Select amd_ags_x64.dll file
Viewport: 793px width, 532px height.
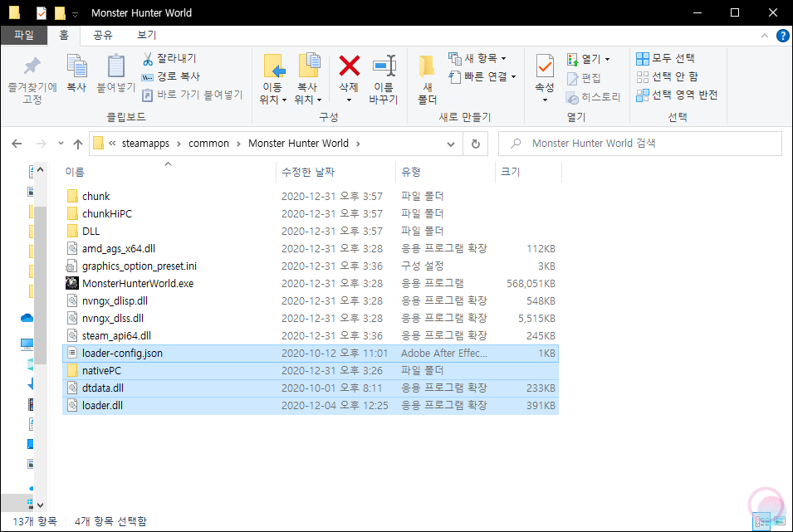pyautogui.click(x=311, y=248)
